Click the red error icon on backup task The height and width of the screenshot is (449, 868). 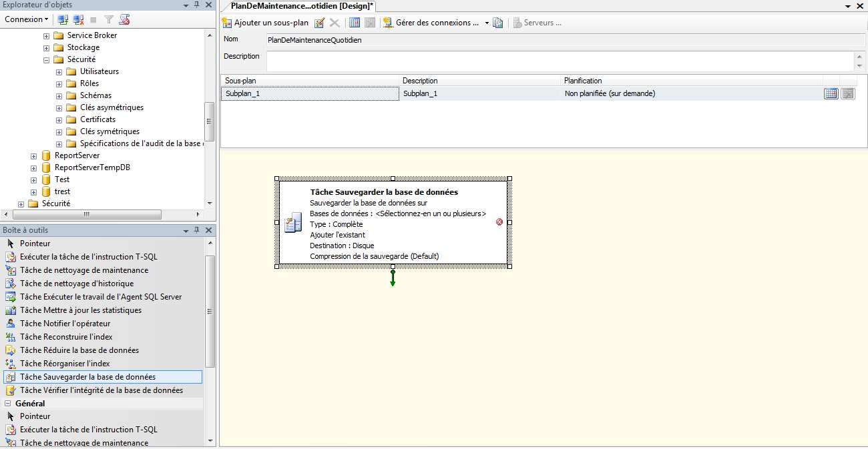point(499,222)
